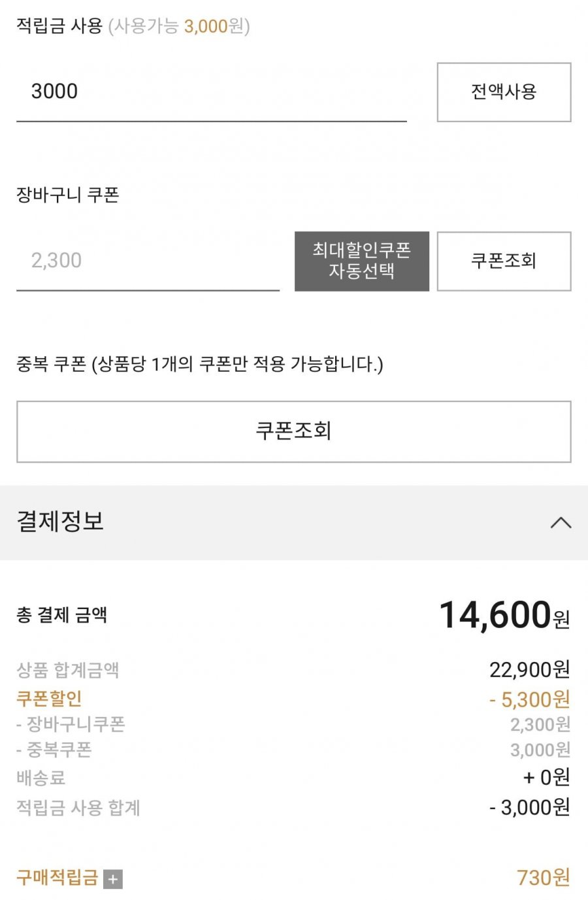The height and width of the screenshot is (900, 588).
Task: Click the plus icon beside 구매적립금
Action: pos(113,879)
